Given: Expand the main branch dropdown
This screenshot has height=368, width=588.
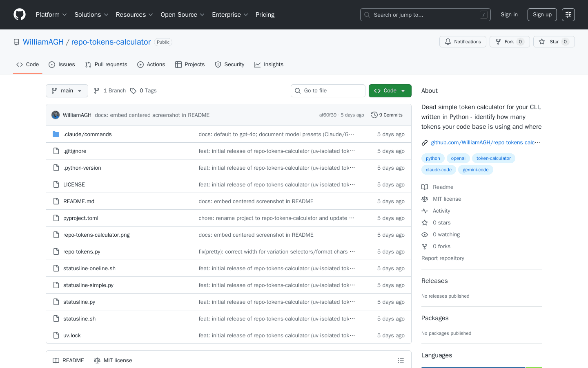Looking at the screenshot, I should pyautogui.click(x=67, y=91).
